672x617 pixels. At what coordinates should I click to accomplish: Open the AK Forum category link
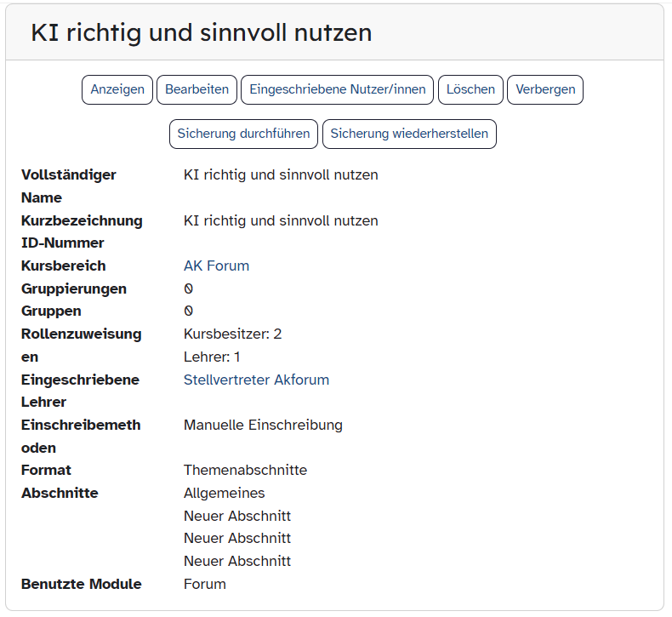click(x=216, y=266)
